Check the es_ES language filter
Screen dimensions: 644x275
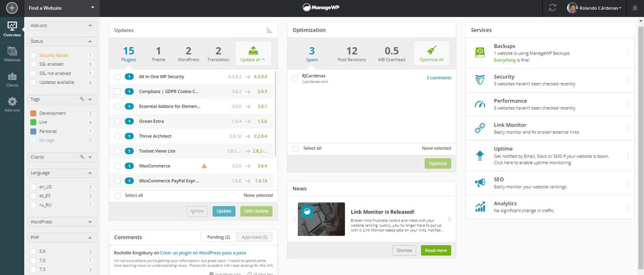33,196
